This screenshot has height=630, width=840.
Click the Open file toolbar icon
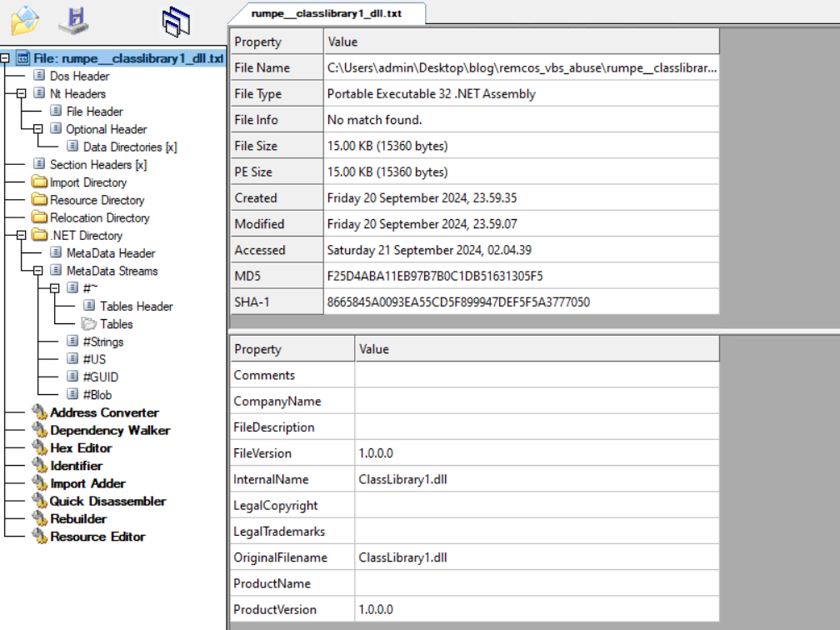click(25, 19)
